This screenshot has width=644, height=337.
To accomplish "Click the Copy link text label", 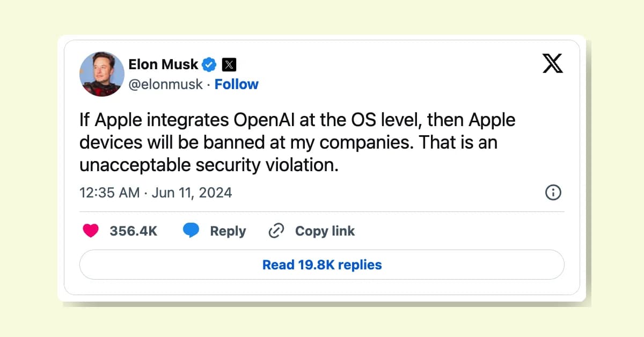I will point(325,230).
